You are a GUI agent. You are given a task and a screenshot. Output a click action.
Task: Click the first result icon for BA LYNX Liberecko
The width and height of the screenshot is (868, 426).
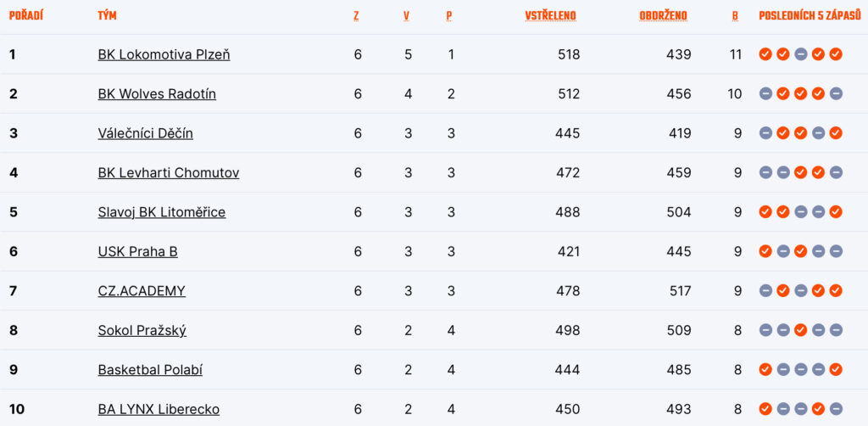(x=765, y=409)
